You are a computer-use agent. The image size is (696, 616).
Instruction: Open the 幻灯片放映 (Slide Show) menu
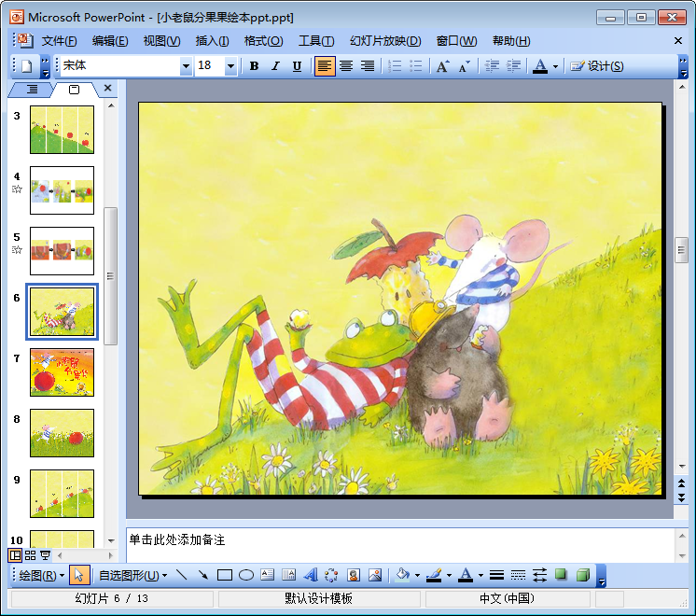tap(385, 41)
